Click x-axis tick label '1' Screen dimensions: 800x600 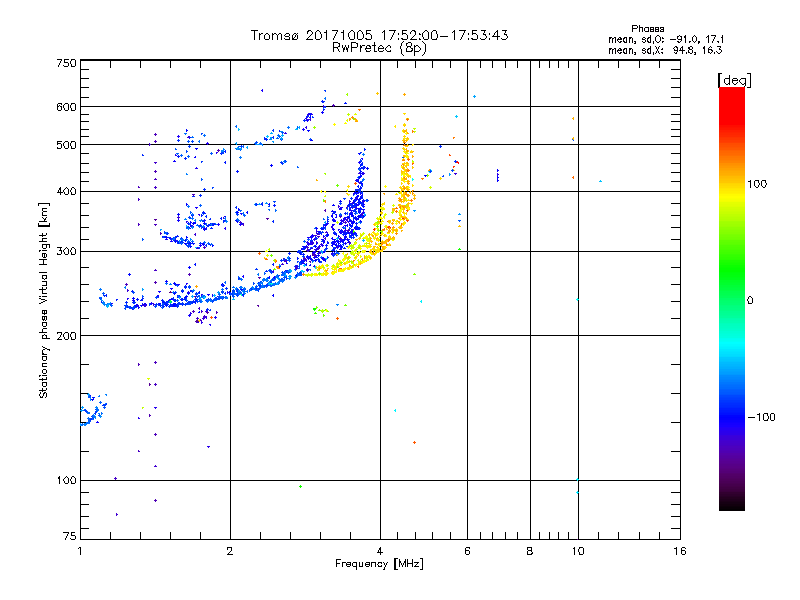coord(80,551)
